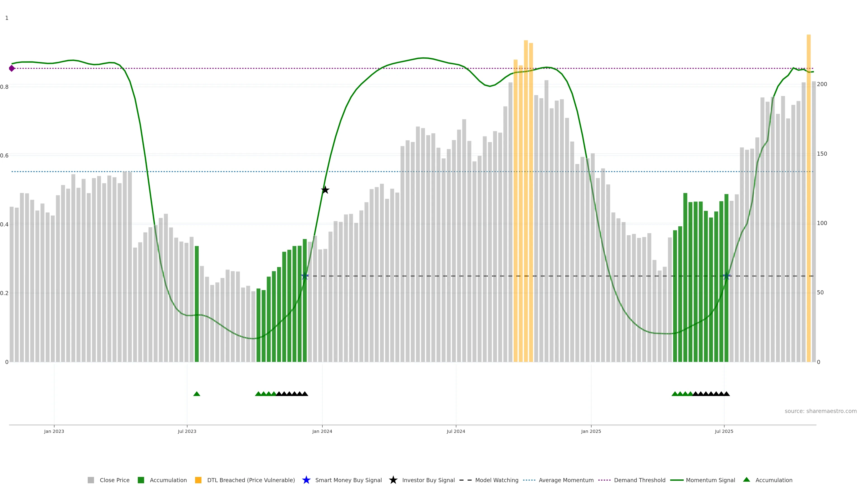The width and height of the screenshot is (868, 488).
Task: Click the Jul 2025 x-axis label
Action: click(724, 432)
